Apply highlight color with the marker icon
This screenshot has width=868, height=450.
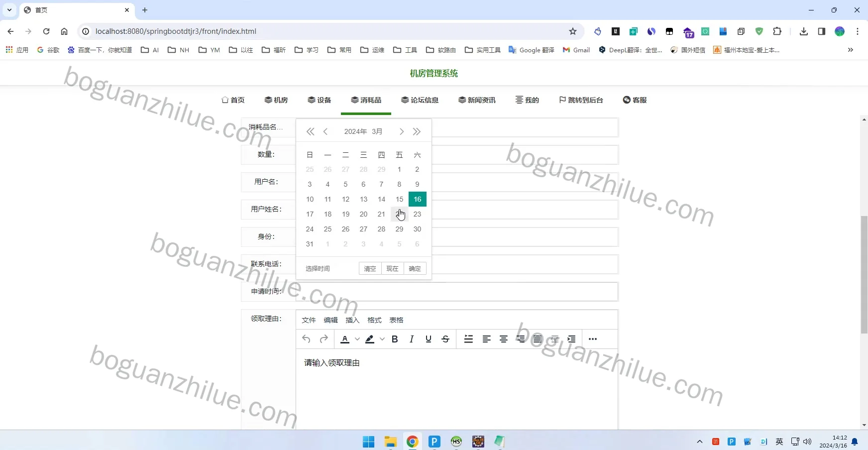[370, 339]
